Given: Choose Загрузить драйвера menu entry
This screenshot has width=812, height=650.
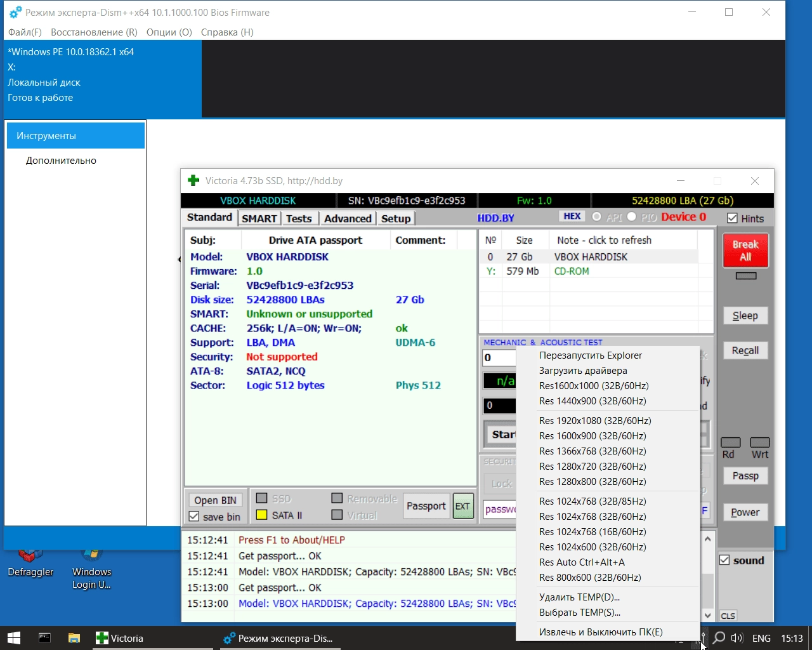Looking at the screenshot, I should tap(608, 371).
